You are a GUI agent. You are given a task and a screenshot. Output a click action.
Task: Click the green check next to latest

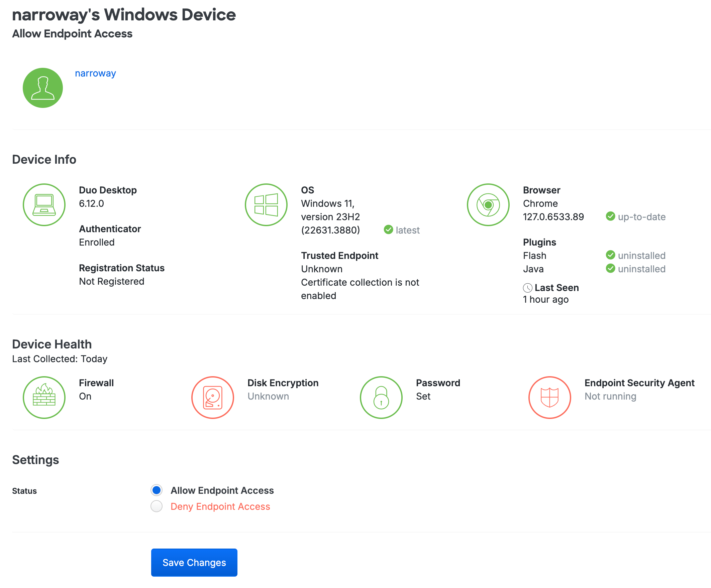388,230
